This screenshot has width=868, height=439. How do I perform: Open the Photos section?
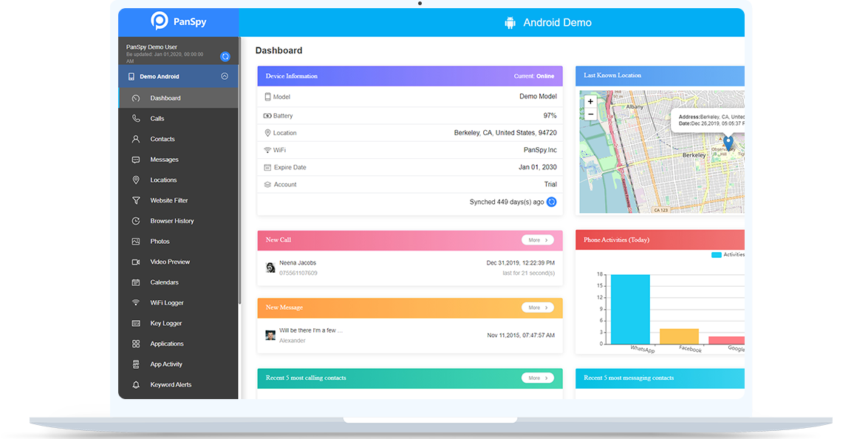click(x=178, y=242)
